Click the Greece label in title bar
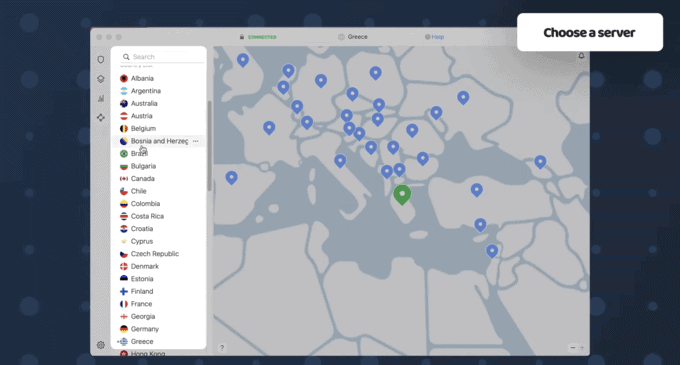This screenshot has width=680, height=365. tap(357, 37)
